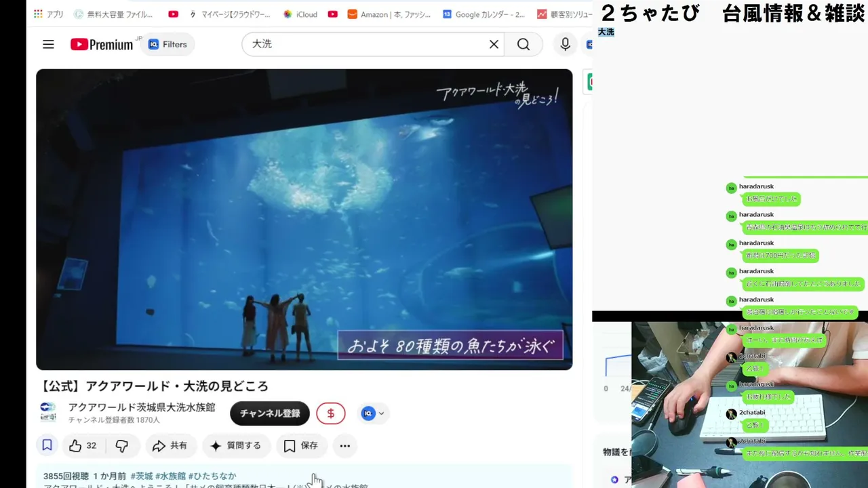Open the YouTube bookmark beside iCloud
This screenshot has height=488, width=868.
point(332,14)
